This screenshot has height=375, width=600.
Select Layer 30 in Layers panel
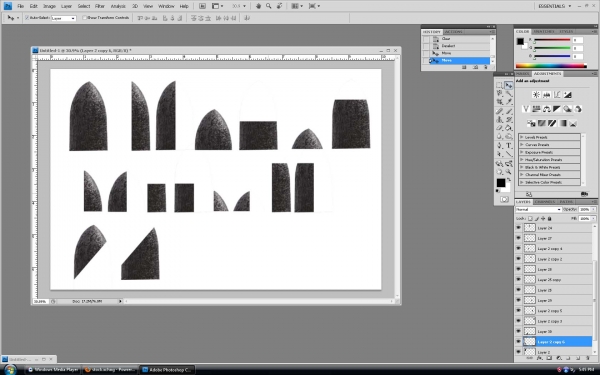pyautogui.click(x=553, y=331)
